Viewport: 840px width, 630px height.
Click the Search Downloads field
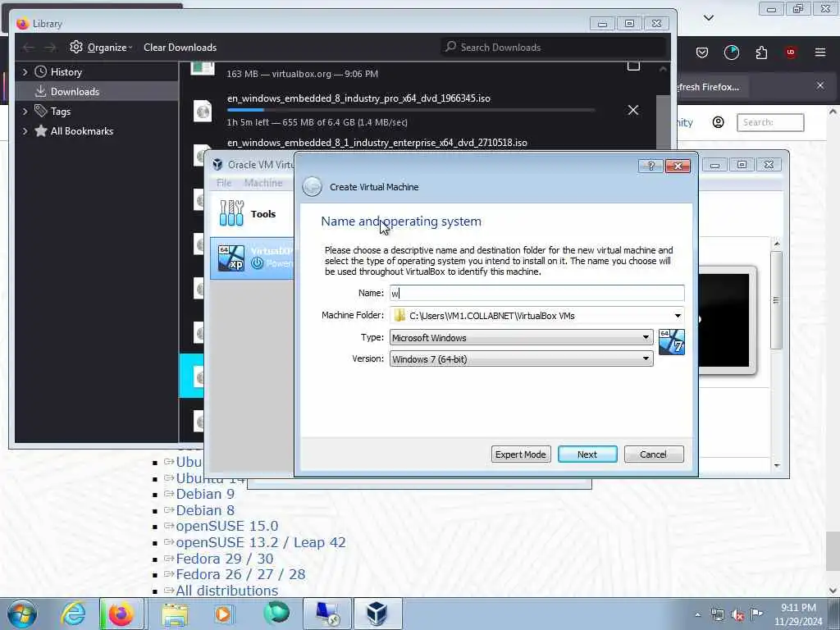[x=553, y=47]
